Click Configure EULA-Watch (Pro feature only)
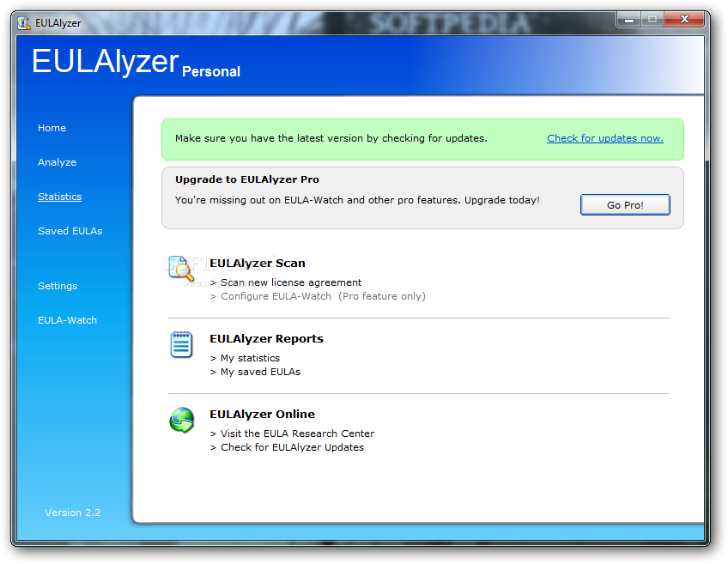 (x=323, y=296)
